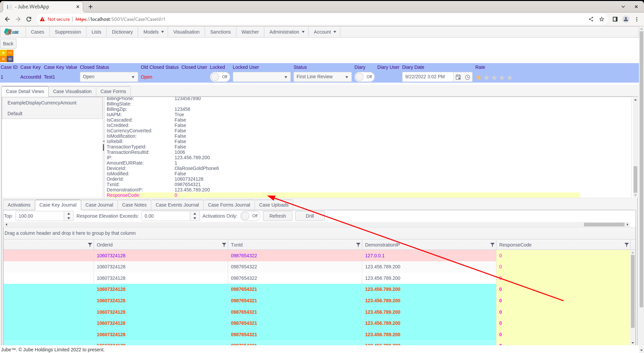Open browser side panel
The height and width of the screenshot is (353, 644).
pyautogui.click(x=615, y=19)
